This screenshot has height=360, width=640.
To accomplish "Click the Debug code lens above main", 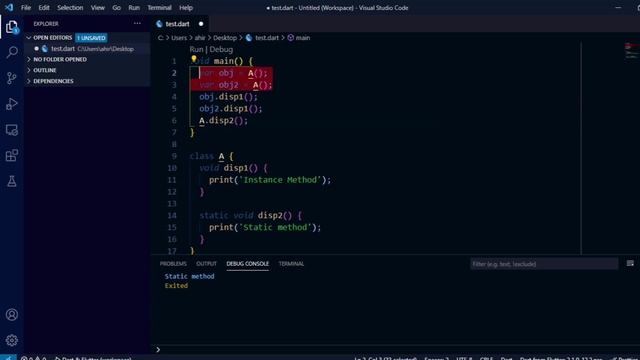I will [x=221, y=49].
